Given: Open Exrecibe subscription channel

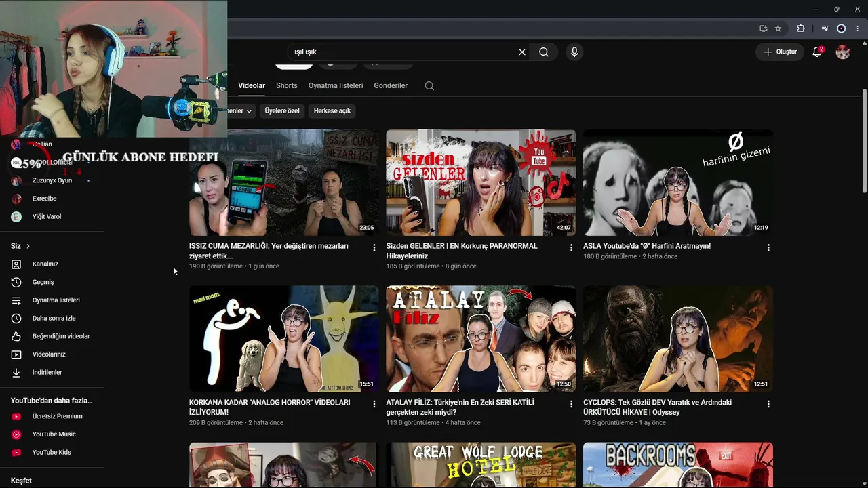Looking at the screenshot, I should point(45,199).
